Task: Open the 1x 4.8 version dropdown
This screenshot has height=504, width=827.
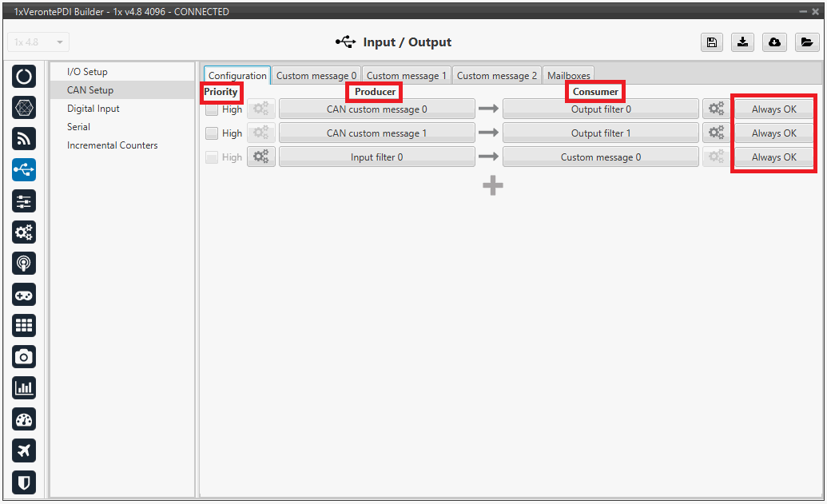Action: [x=38, y=42]
